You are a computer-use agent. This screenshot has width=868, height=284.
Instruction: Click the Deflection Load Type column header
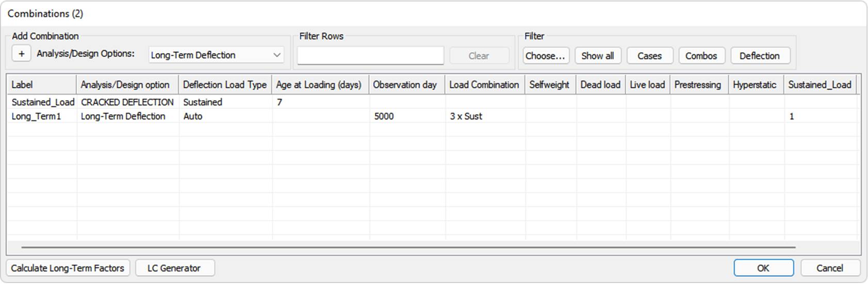click(224, 85)
